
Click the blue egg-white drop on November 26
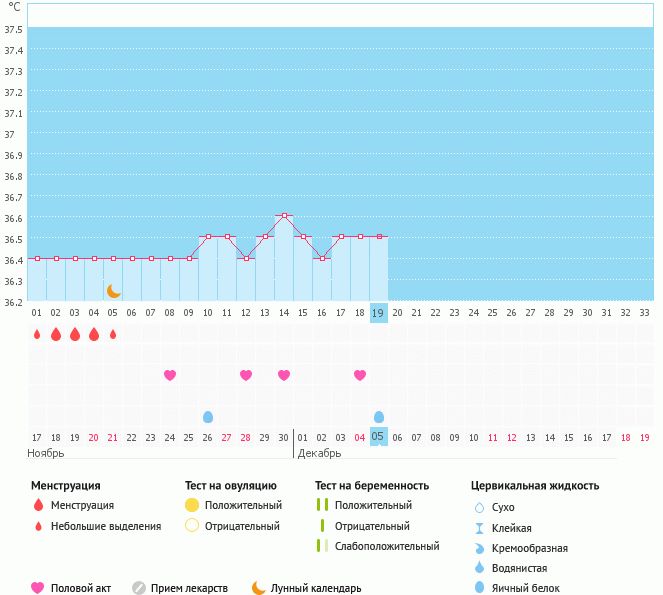(x=208, y=416)
